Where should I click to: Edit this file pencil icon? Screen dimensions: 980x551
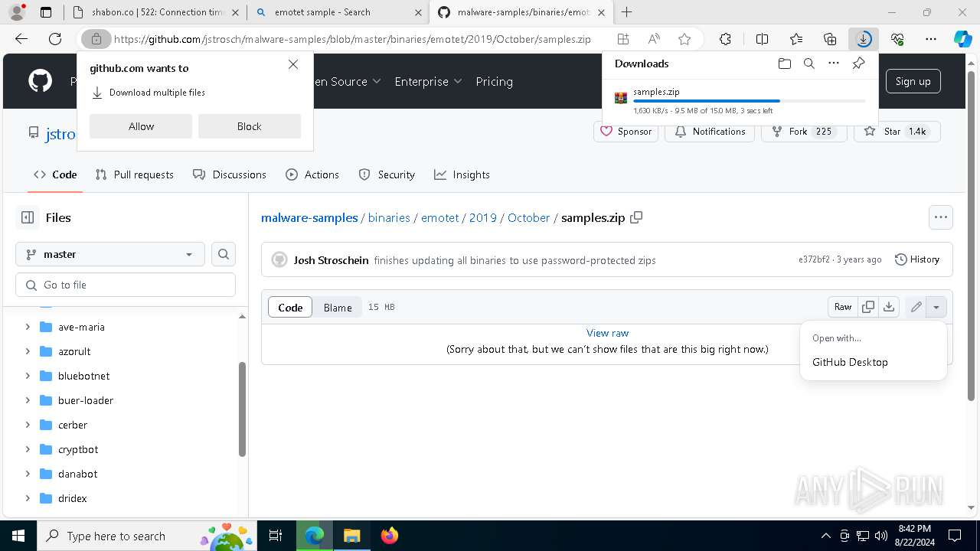(916, 307)
